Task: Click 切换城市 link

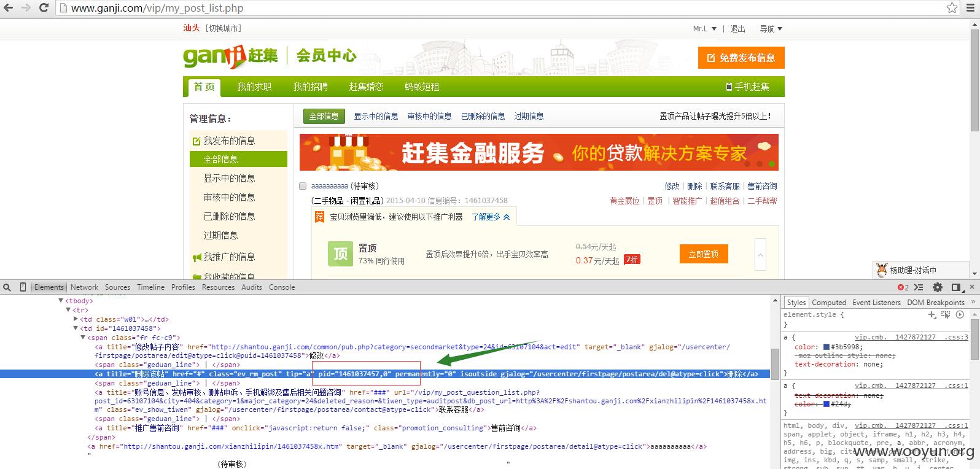Action: (x=224, y=28)
